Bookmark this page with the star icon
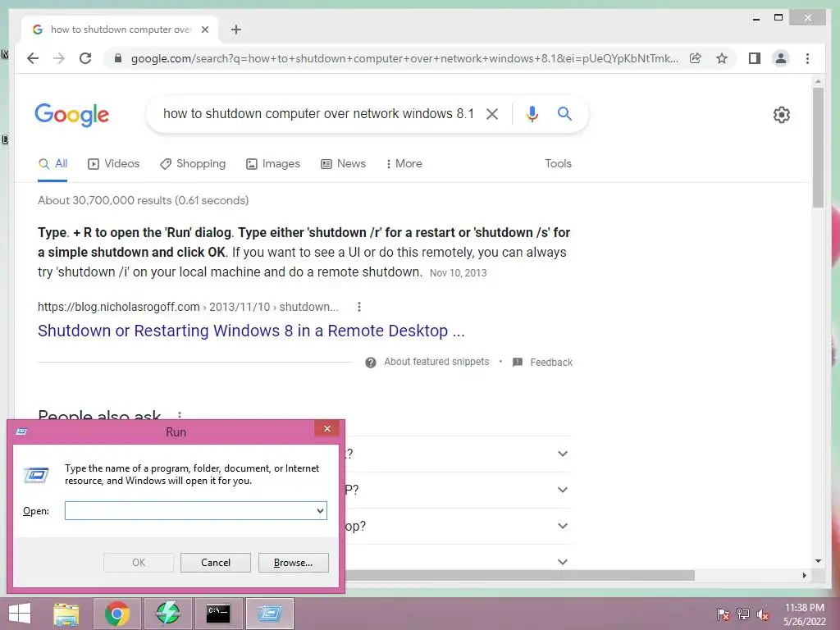This screenshot has width=840, height=630. pyautogui.click(x=722, y=58)
